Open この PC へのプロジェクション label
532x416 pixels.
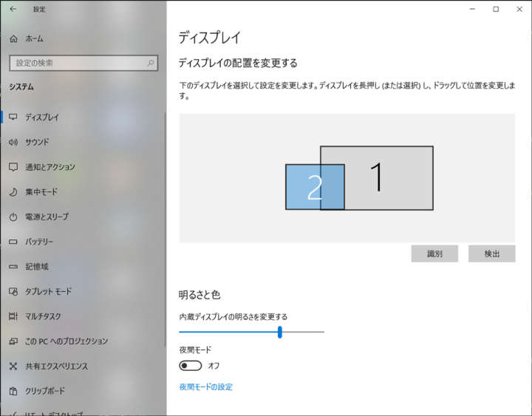point(66,341)
